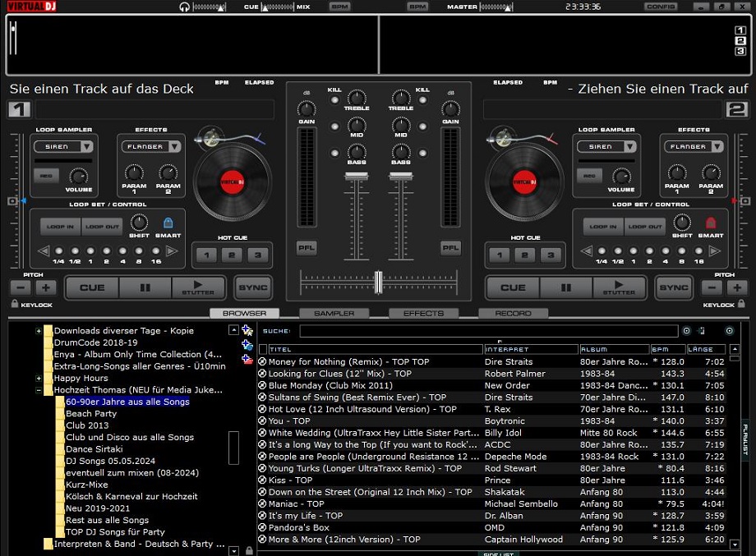Increase deck 2 pitch with plus button
The width and height of the screenshot is (756, 556).
[x=737, y=287]
